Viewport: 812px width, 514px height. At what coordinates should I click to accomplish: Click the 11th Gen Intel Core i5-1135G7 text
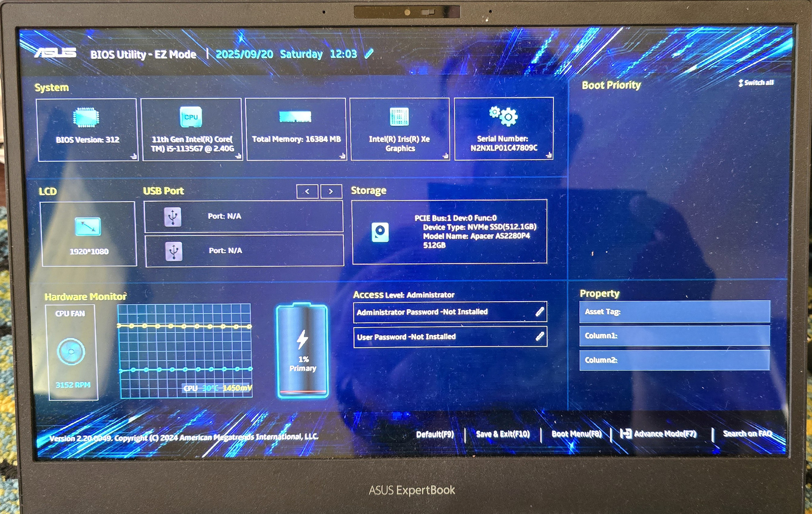pos(192,144)
